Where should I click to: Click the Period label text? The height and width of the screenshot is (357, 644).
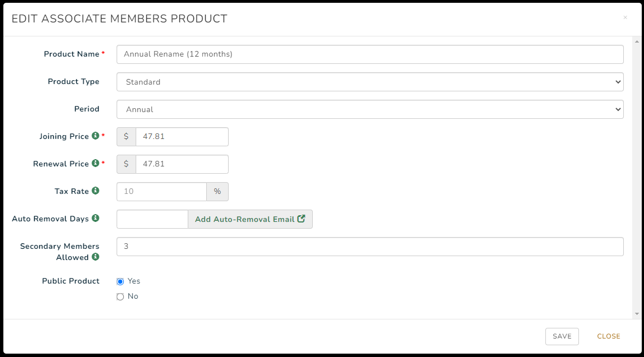(x=87, y=109)
